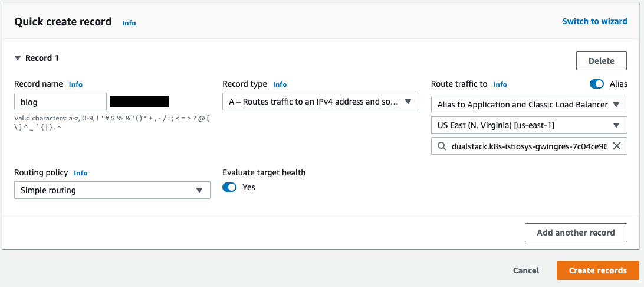Click the Record name field containing blog

point(60,102)
